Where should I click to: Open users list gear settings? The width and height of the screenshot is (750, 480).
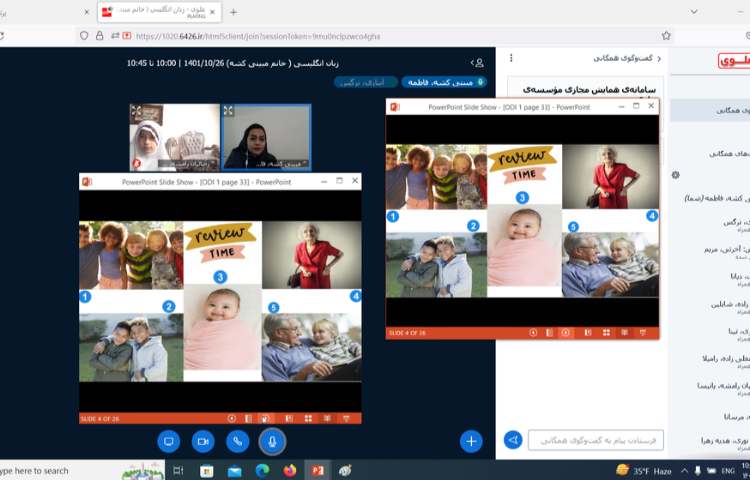coord(675,175)
